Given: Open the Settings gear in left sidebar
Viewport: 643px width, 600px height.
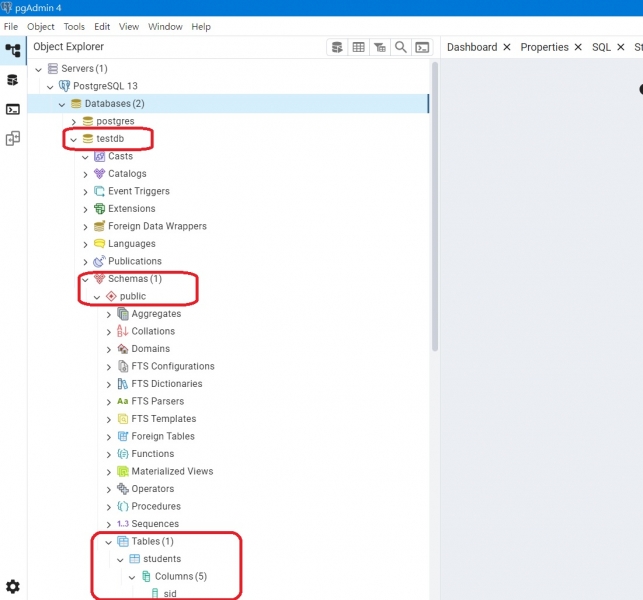Looking at the screenshot, I should tap(13, 586).
